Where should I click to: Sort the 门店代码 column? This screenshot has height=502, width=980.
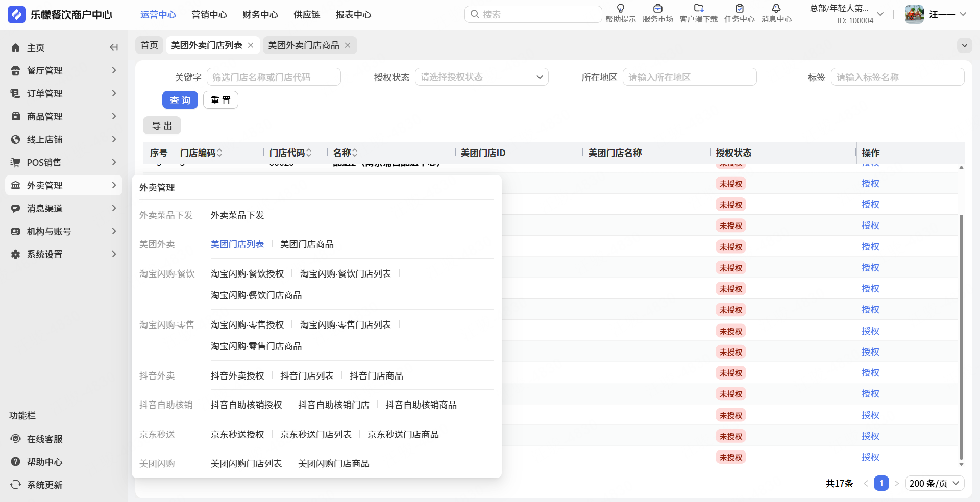[309, 153]
